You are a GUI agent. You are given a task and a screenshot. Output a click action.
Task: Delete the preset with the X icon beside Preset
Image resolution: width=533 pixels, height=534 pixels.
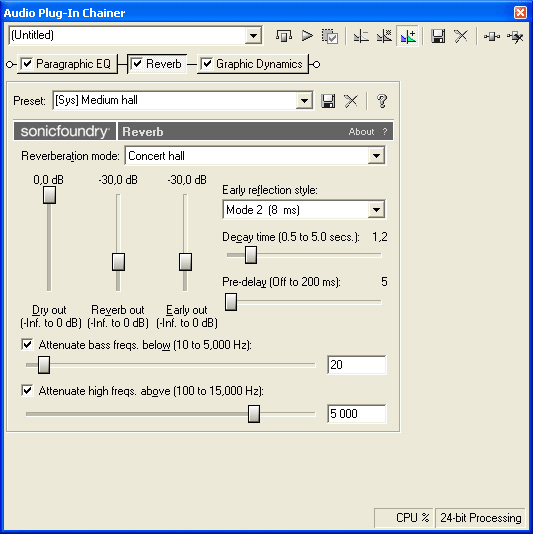pyautogui.click(x=351, y=101)
